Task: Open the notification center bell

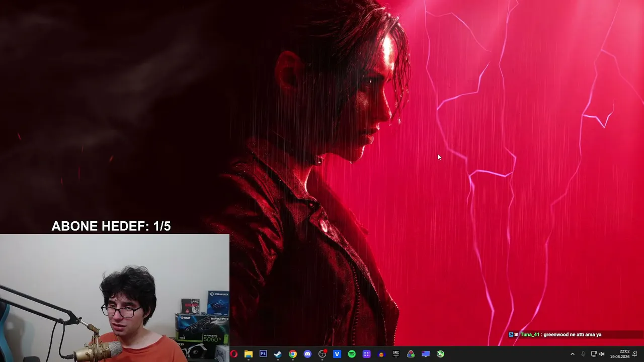Action: click(635, 354)
